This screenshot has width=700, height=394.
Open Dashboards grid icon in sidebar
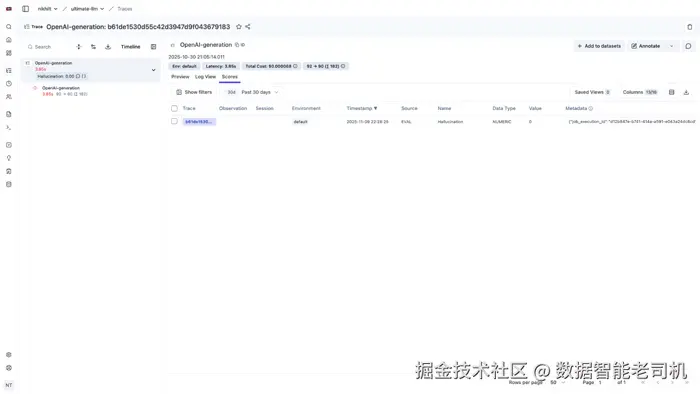[8, 53]
